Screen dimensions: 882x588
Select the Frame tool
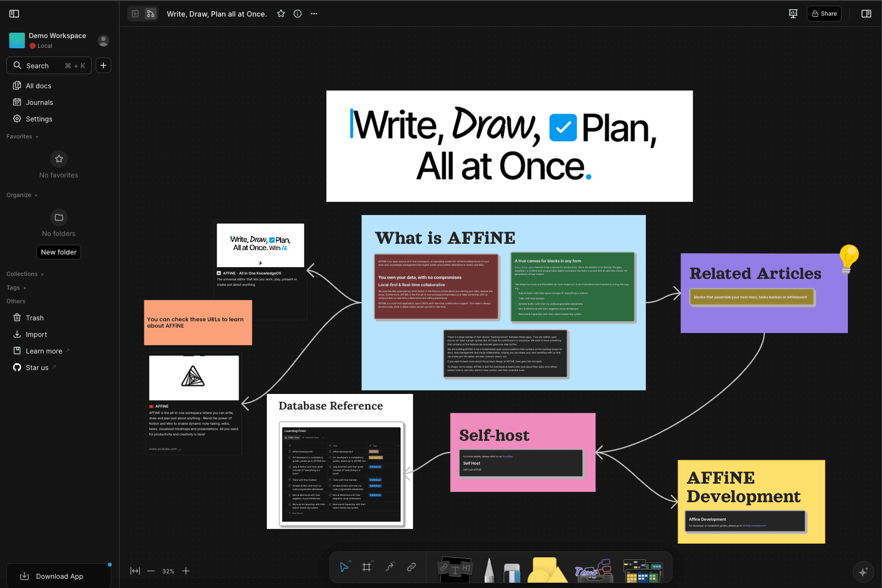click(x=366, y=567)
